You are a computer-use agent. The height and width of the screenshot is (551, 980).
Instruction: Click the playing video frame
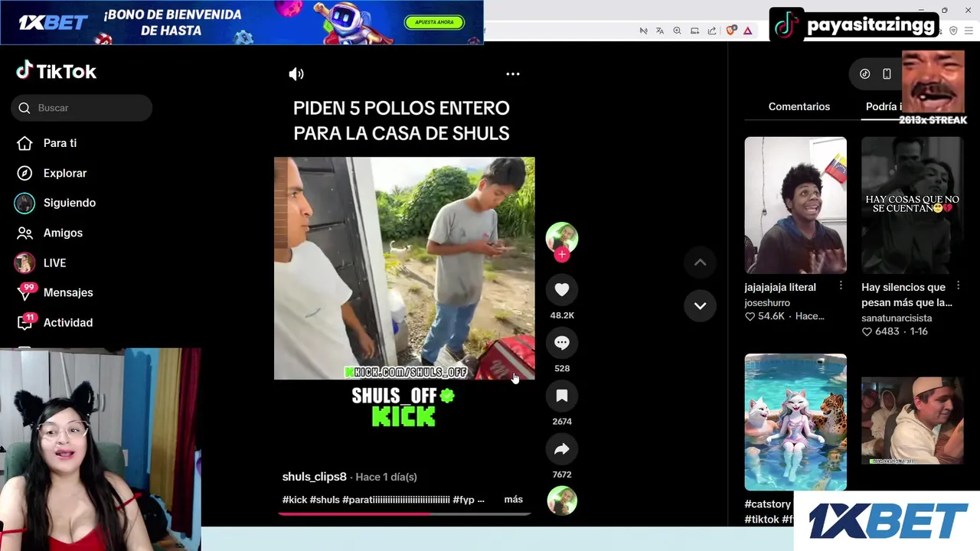(x=404, y=268)
